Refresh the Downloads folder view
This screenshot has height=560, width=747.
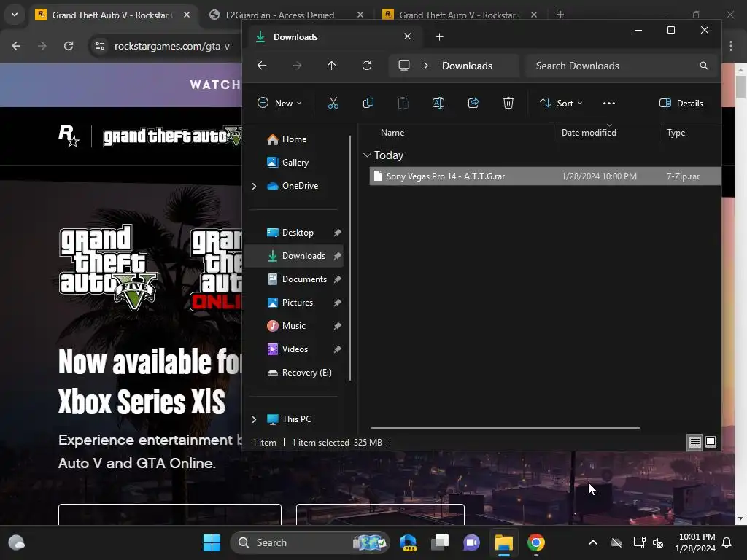[x=367, y=66]
